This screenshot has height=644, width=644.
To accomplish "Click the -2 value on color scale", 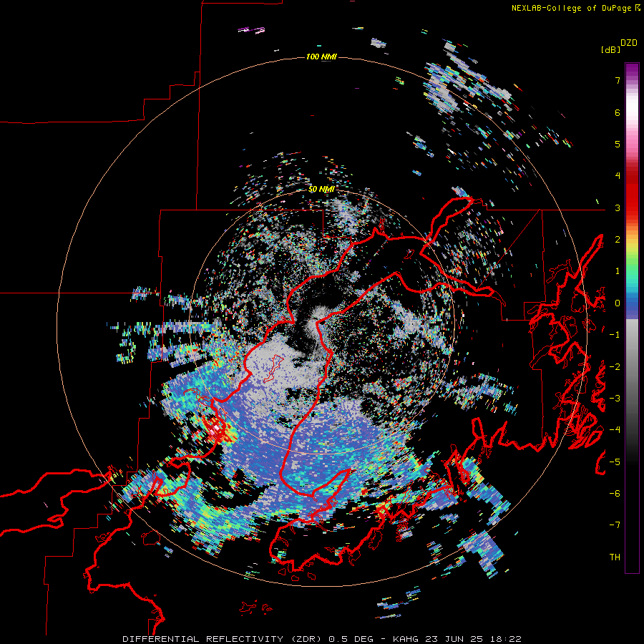I will click(x=615, y=366).
